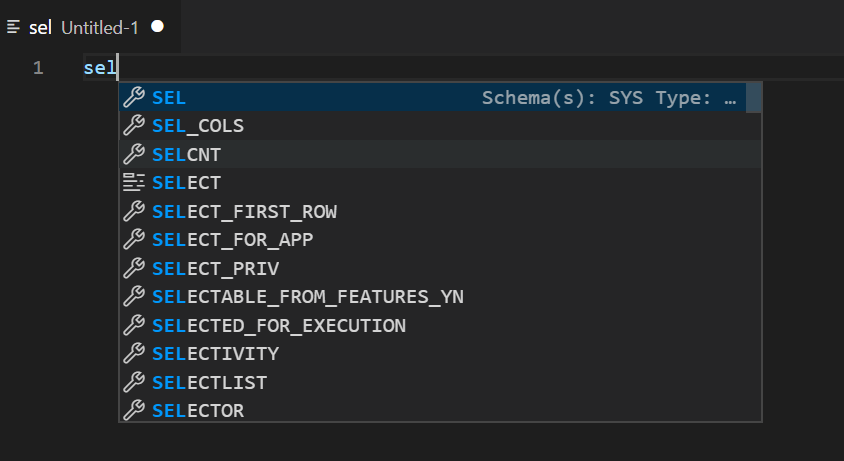844x461 pixels.
Task: Click the wrench icon beside SELCNT
Action: tap(133, 155)
